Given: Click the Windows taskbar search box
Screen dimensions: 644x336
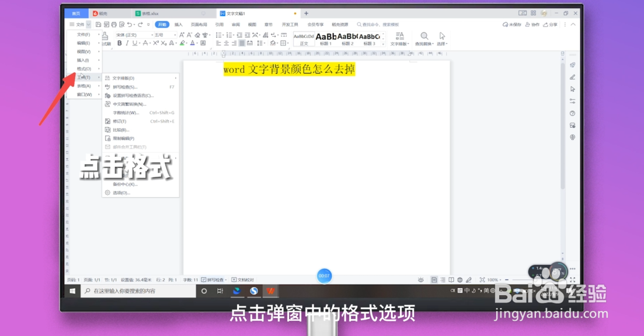Looking at the screenshot, I should click(x=138, y=291).
